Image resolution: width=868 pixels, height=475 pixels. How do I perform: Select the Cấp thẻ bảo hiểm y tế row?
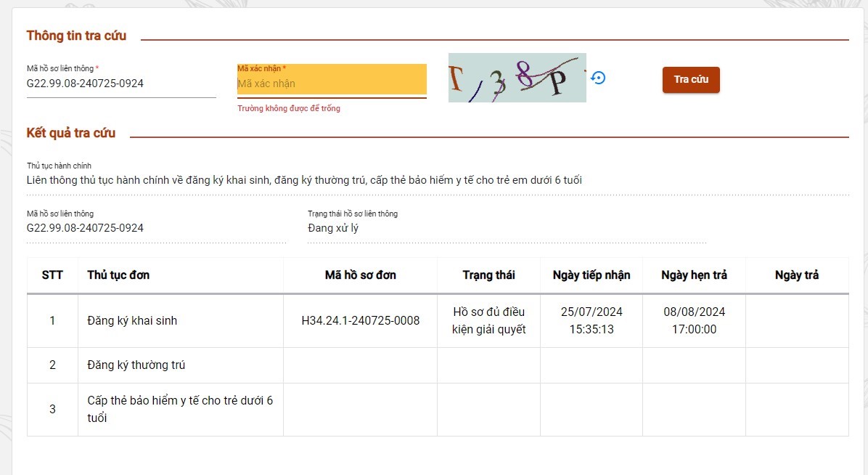click(x=179, y=409)
